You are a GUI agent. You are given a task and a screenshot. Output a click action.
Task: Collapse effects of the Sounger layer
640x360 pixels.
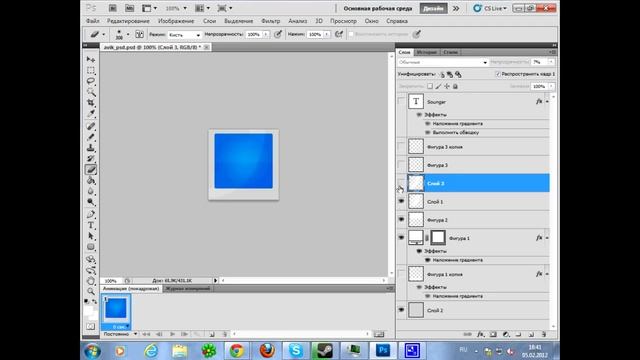[547, 102]
